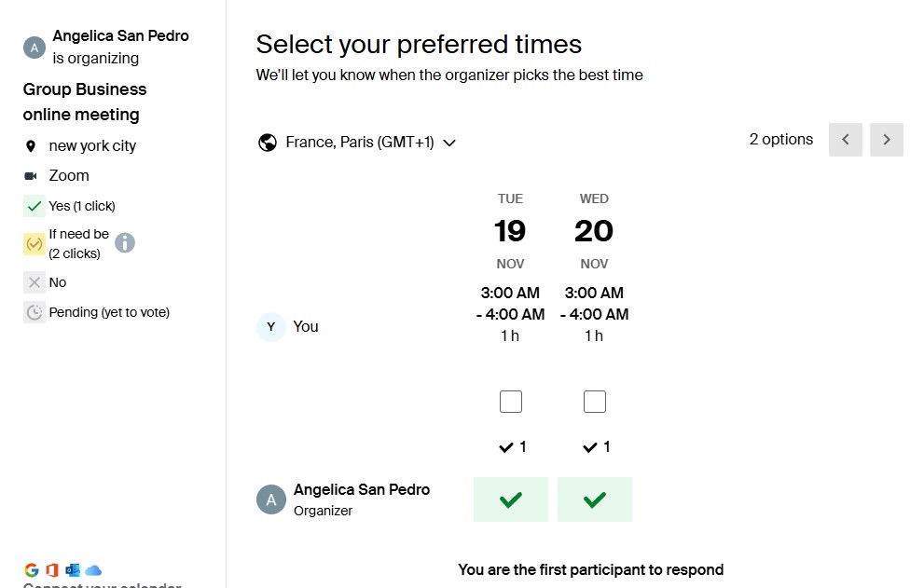The width and height of the screenshot is (924, 588).
Task: Go to previous options with left arrow
Action: point(846,140)
